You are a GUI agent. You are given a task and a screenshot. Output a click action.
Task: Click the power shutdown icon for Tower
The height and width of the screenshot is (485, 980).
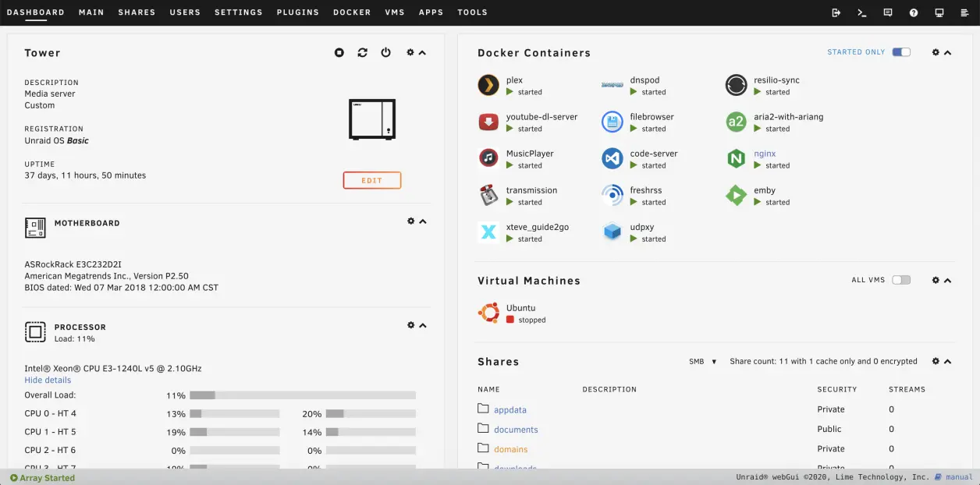(x=385, y=52)
